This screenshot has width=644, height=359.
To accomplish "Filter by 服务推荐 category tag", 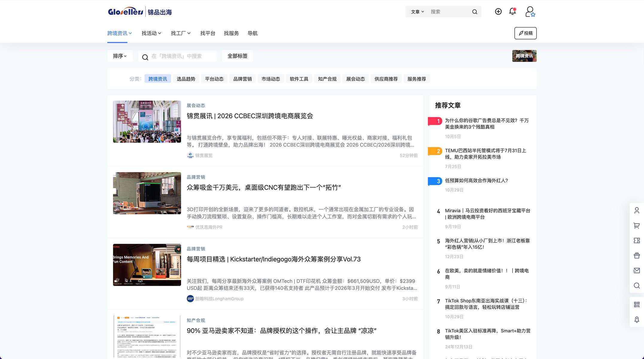I will (x=417, y=79).
